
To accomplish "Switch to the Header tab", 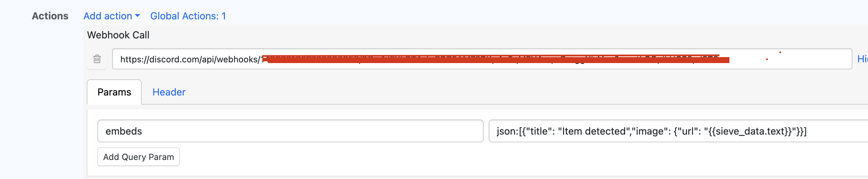I will pyautogui.click(x=169, y=92).
